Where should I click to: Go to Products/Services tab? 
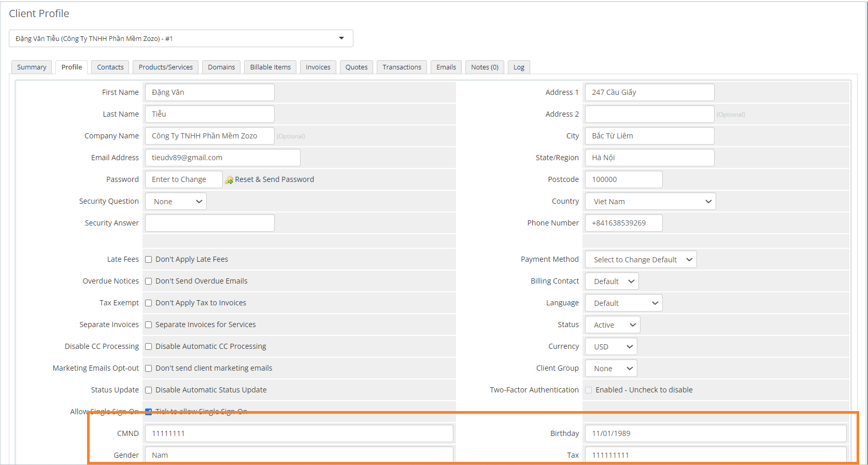[x=166, y=67]
